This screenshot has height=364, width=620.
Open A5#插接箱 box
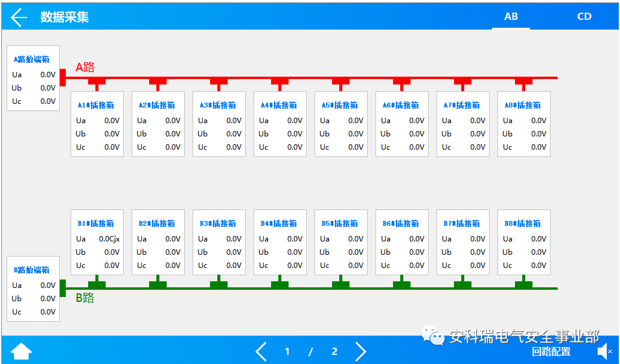[x=341, y=124]
